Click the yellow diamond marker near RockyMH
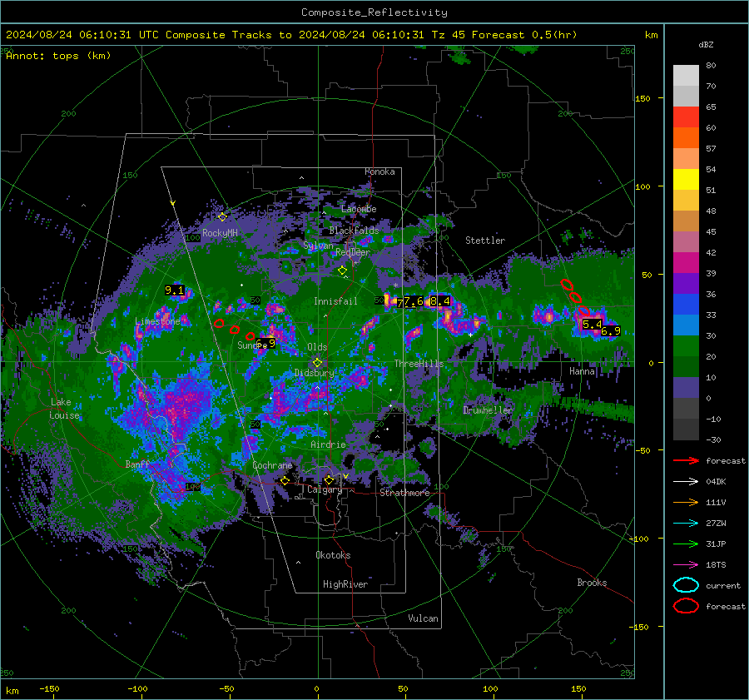Viewport: 749px width, 700px height. (x=222, y=217)
